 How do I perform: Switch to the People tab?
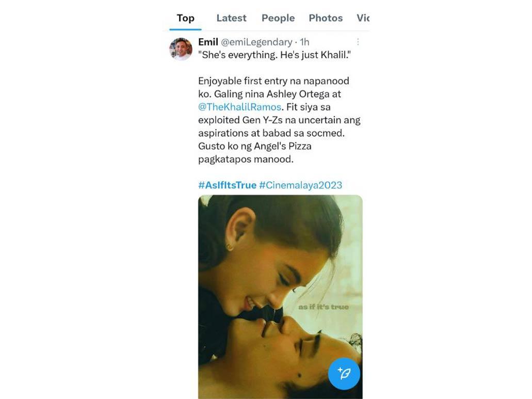pos(278,18)
